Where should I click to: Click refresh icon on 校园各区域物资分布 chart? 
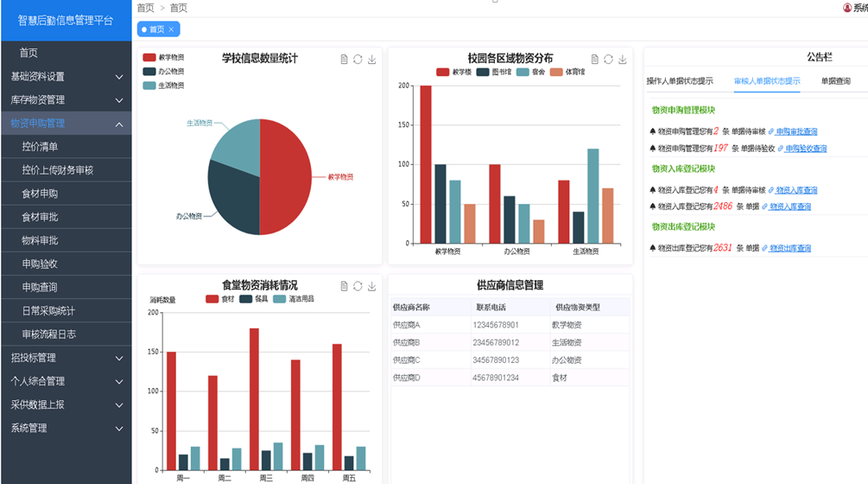(x=609, y=60)
